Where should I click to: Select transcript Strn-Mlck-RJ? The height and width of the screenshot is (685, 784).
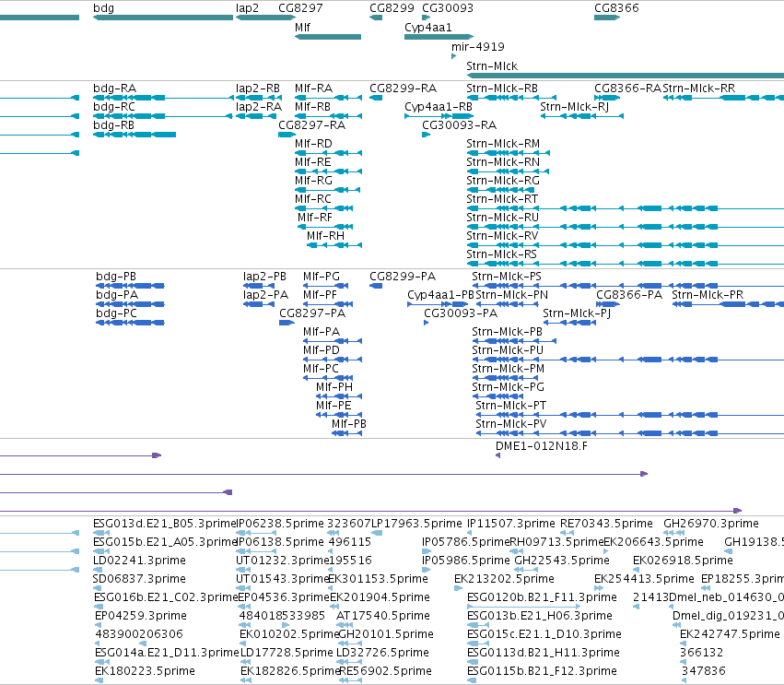pos(575,107)
